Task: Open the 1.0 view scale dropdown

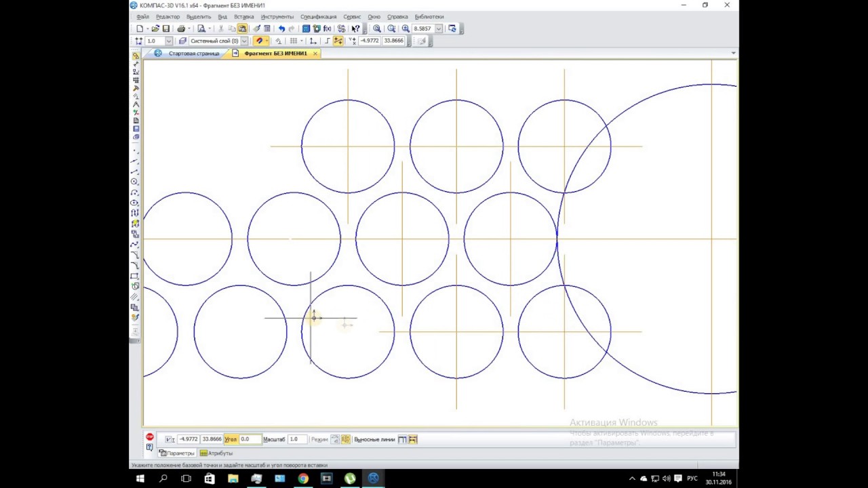Action: pos(169,41)
